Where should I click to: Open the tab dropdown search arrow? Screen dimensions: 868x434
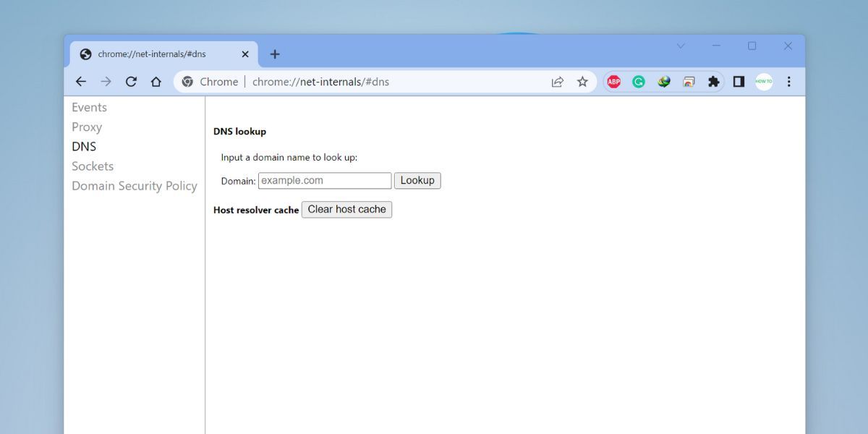tap(680, 46)
